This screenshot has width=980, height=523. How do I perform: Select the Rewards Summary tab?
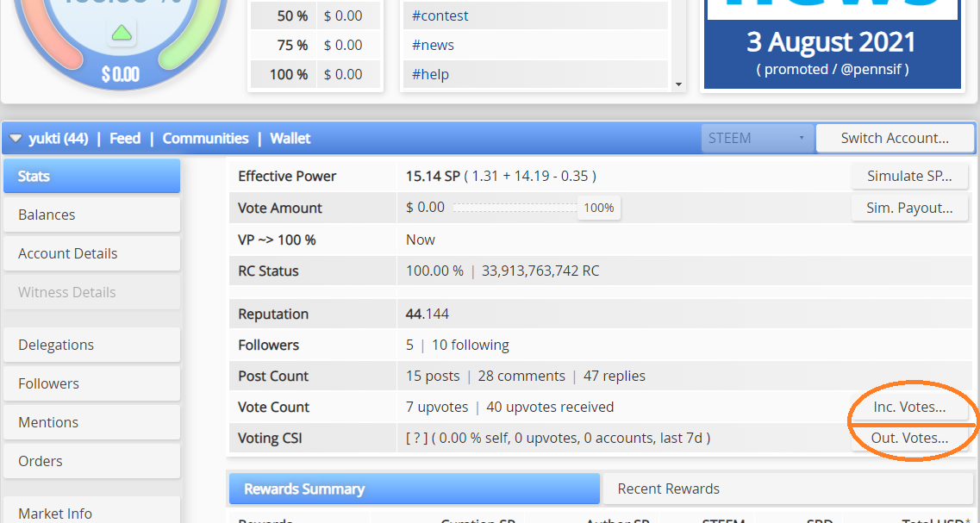(x=415, y=489)
